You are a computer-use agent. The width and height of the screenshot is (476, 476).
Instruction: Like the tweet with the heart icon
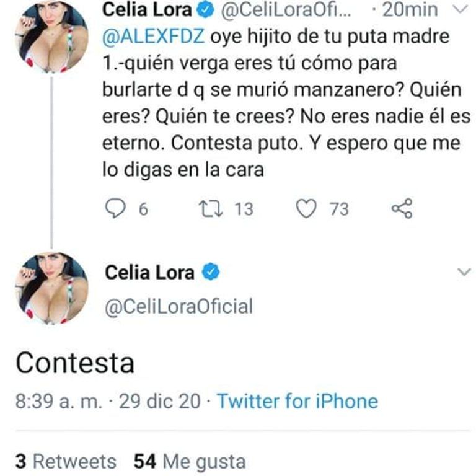click(x=305, y=209)
